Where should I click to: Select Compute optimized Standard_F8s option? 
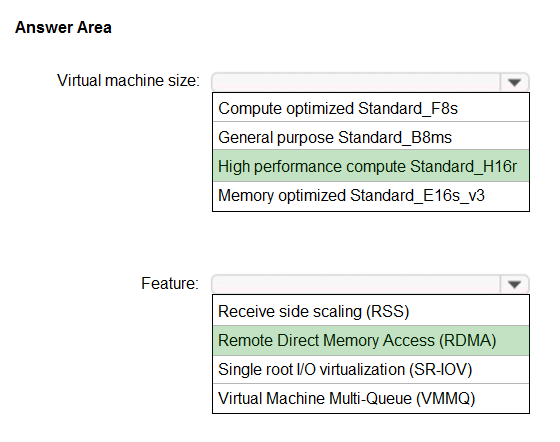click(371, 107)
